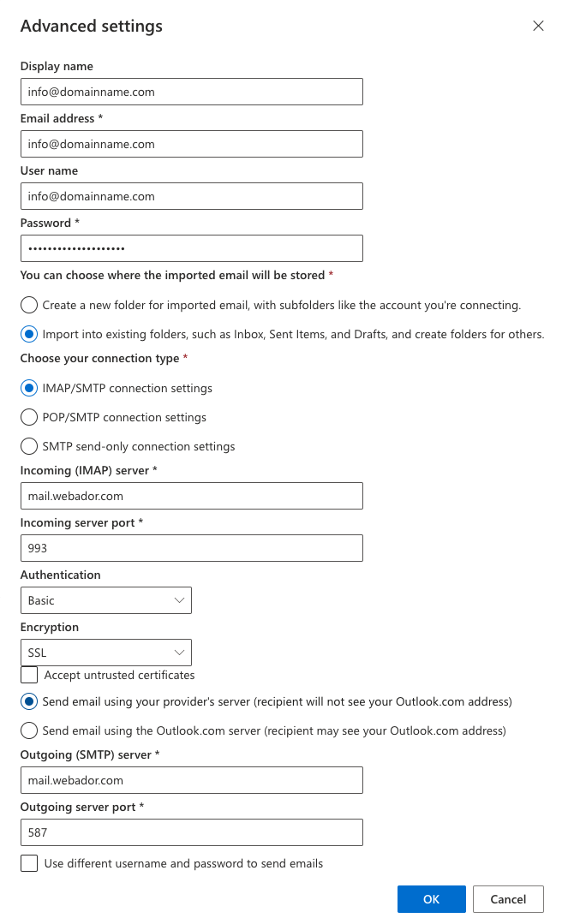
Task: Select IMAP/SMTP connection settings
Action: (x=29, y=388)
